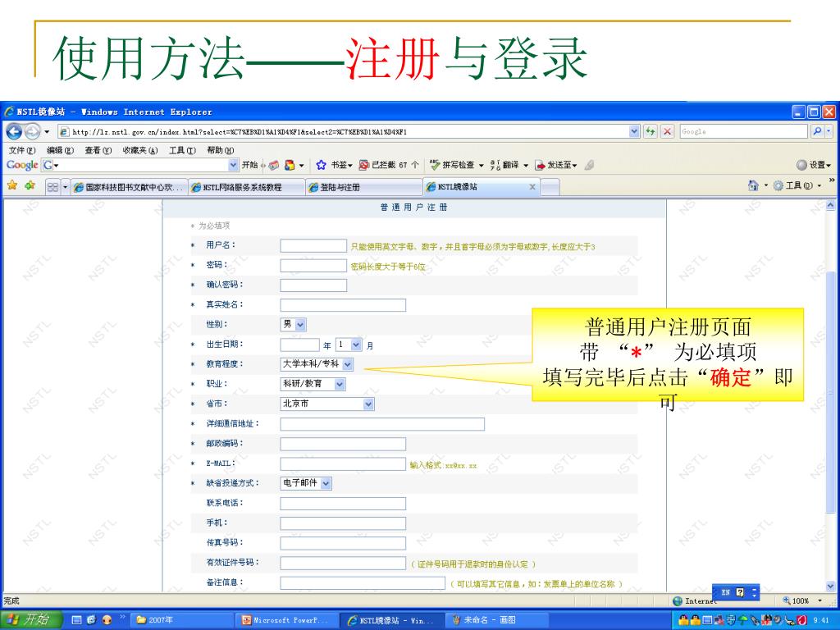The height and width of the screenshot is (630, 840).
Task: Click the 传真号码 input field
Action: [343, 543]
